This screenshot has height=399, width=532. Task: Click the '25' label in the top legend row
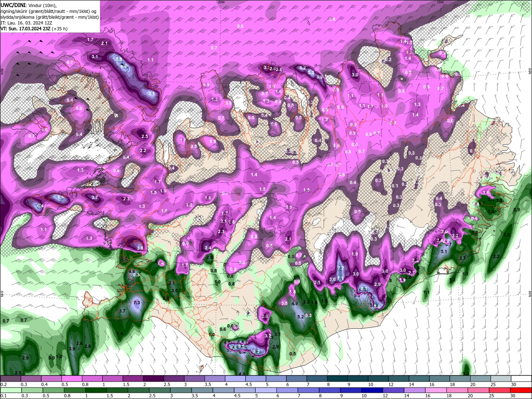tap(493, 385)
